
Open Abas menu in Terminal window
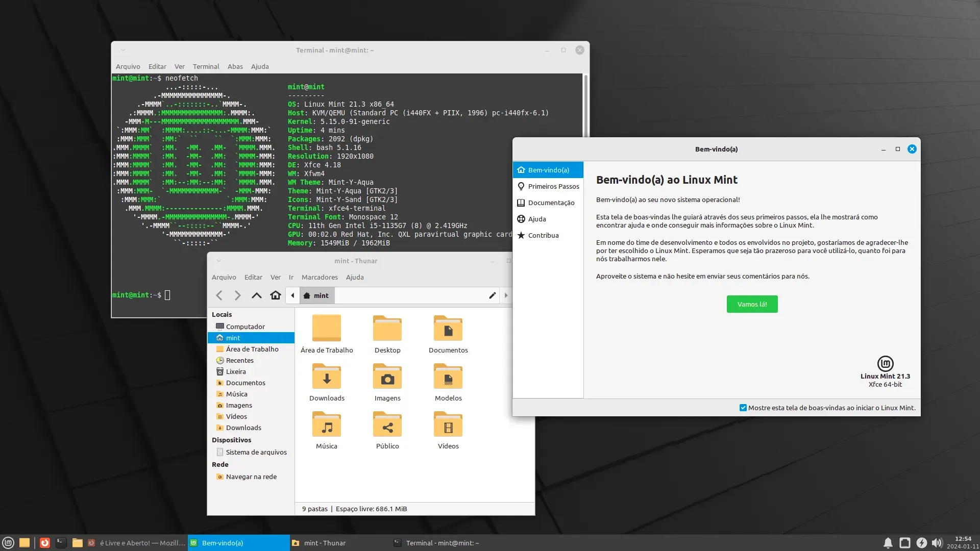(x=235, y=66)
